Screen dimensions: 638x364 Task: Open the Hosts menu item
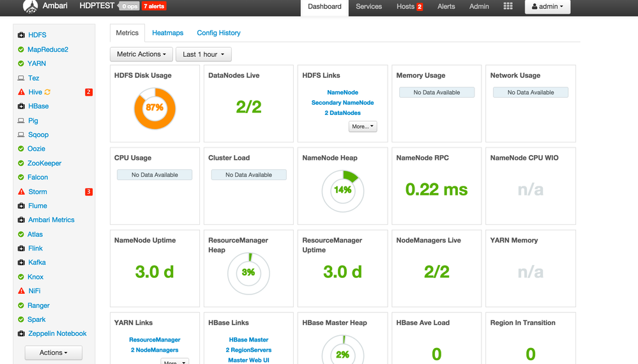pos(409,6)
